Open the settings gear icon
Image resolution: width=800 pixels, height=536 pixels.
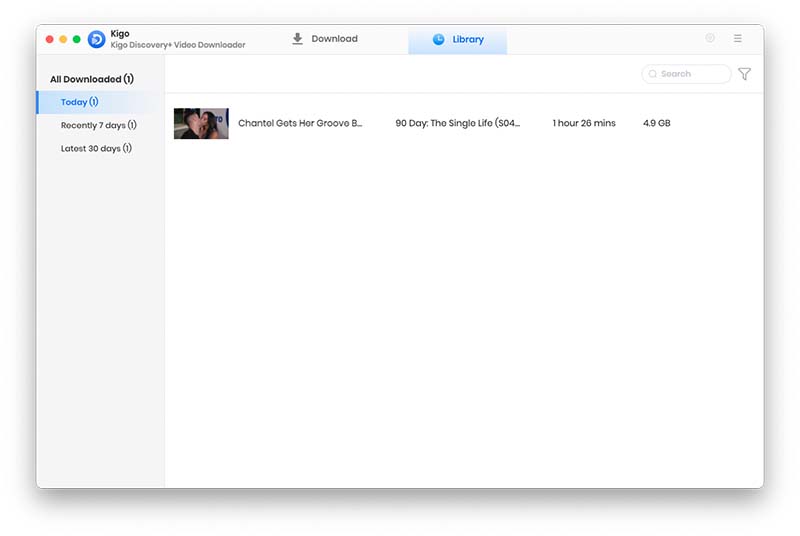pyautogui.click(x=710, y=38)
